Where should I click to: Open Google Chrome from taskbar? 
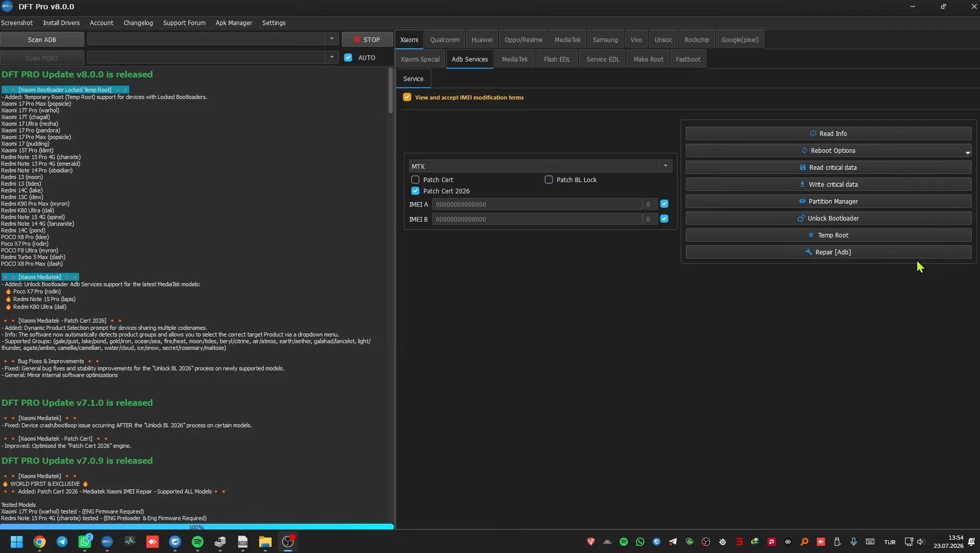[x=40, y=542]
